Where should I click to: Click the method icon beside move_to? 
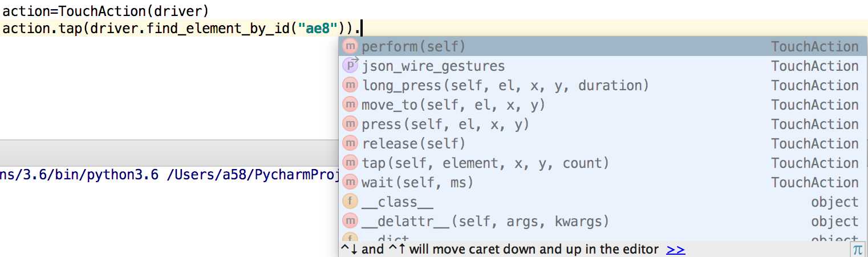350,105
